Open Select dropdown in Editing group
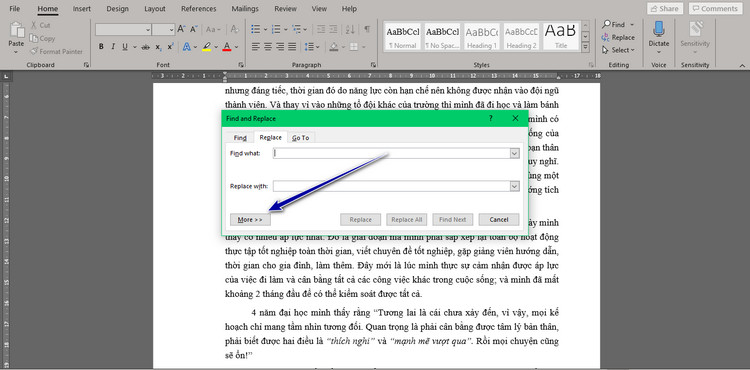 618,50
